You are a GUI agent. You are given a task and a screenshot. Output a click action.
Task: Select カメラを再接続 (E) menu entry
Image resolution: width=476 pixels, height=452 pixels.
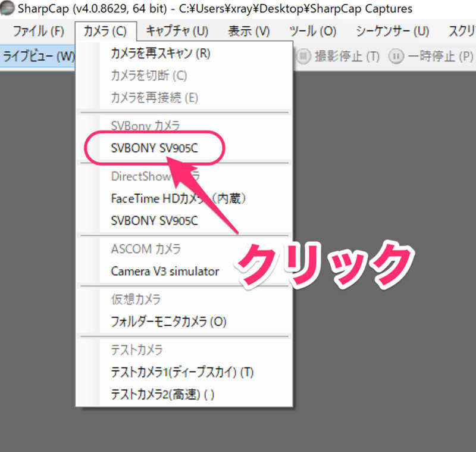pos(154,98)
